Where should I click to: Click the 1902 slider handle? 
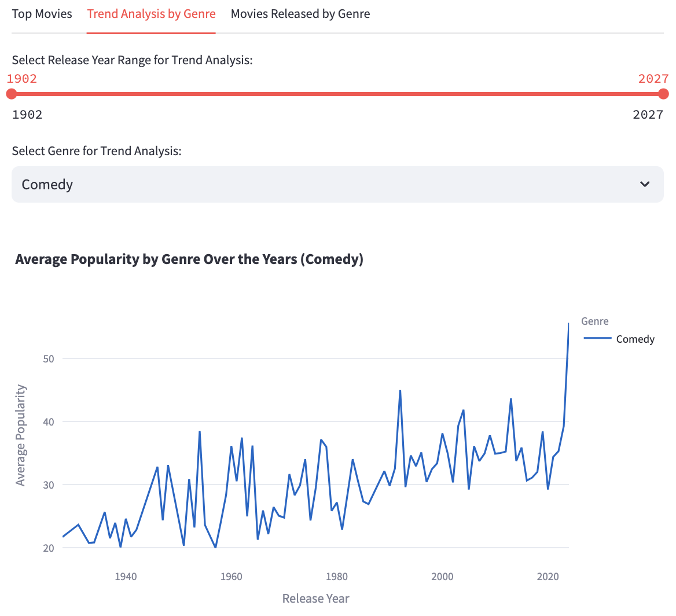click(x=11, y=93)
